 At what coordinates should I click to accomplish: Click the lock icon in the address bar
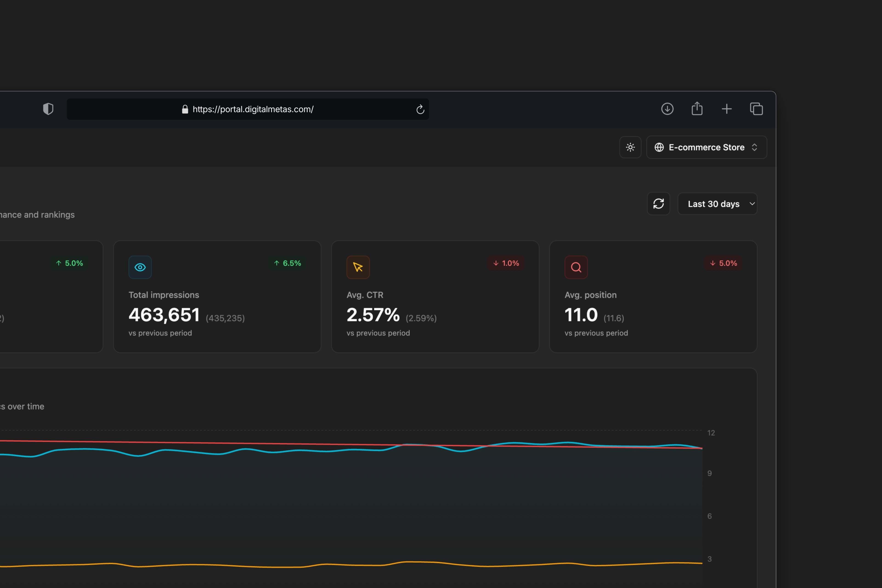[x=185, y=109]
